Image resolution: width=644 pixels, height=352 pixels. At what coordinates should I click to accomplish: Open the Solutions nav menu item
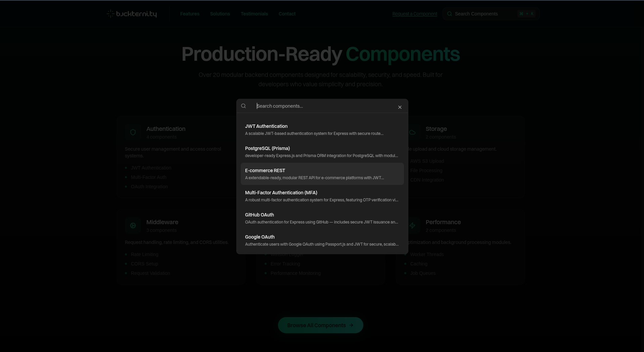pyautogui.click(x=220, y=14)
